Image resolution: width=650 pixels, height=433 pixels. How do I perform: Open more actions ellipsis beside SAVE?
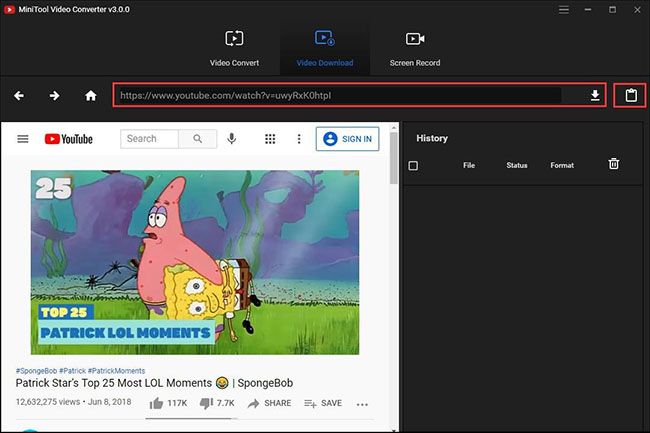coord(362,404)
